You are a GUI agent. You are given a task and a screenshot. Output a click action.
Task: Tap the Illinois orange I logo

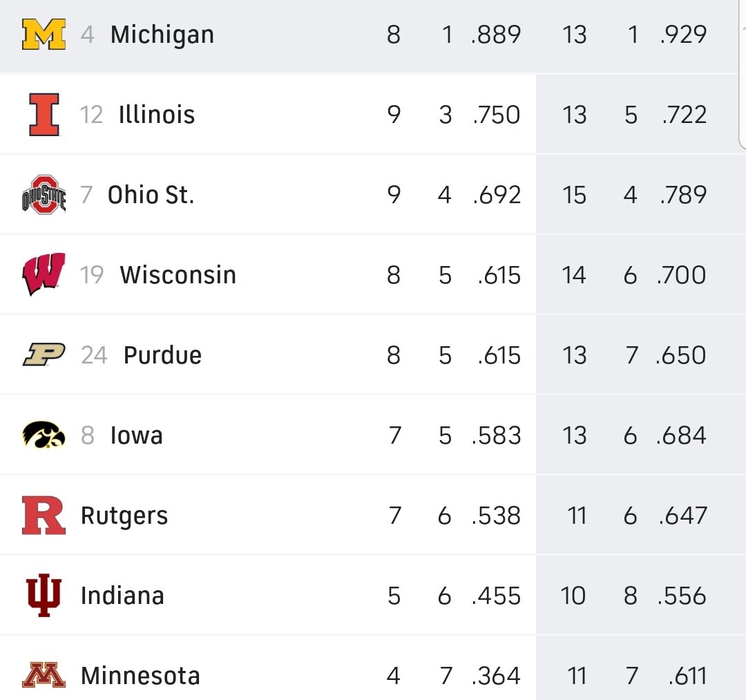(44, 115)
